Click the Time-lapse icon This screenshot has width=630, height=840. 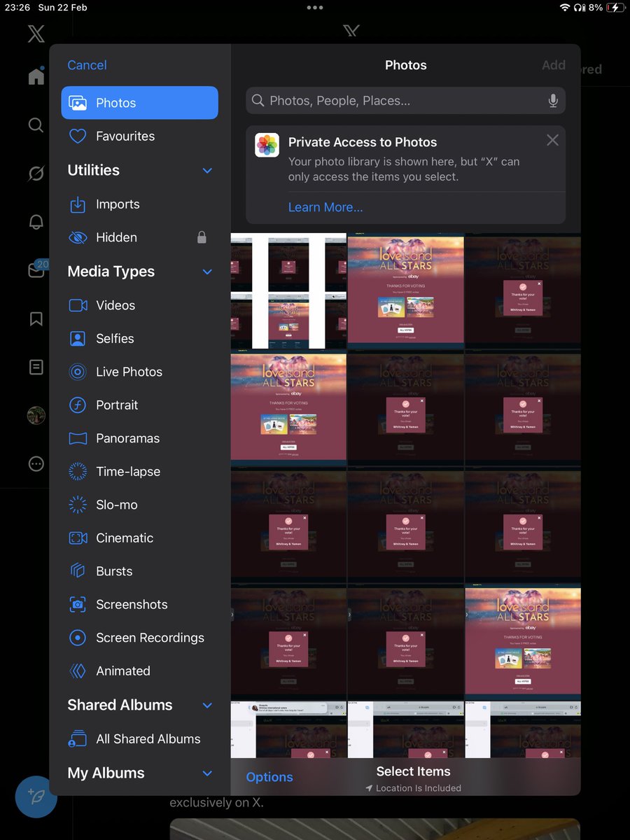(x=78, y=472)
